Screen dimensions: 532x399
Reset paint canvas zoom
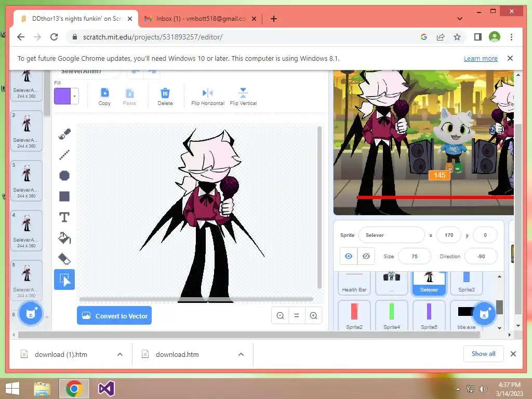click(297, 316)
